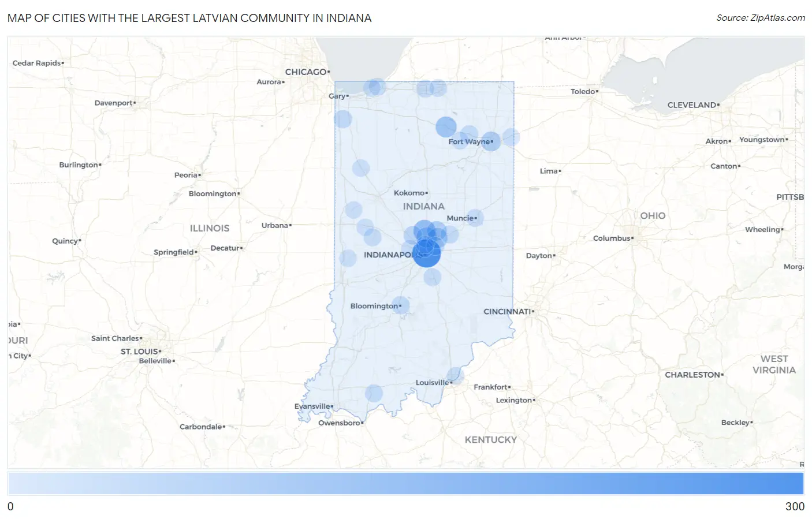Image resolution: width=812 pixels, height=519 pixels.
Task: Click the map title heading text
Action: click(x=189, y=18)
